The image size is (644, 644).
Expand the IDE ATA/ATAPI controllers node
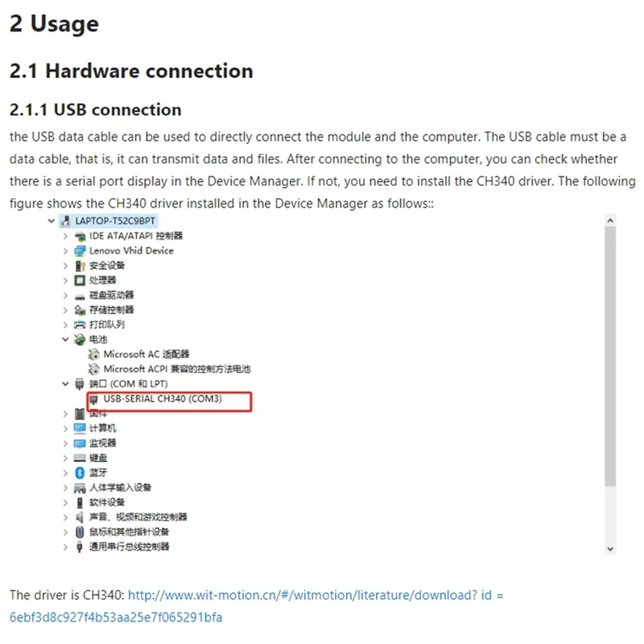[65, 236]
